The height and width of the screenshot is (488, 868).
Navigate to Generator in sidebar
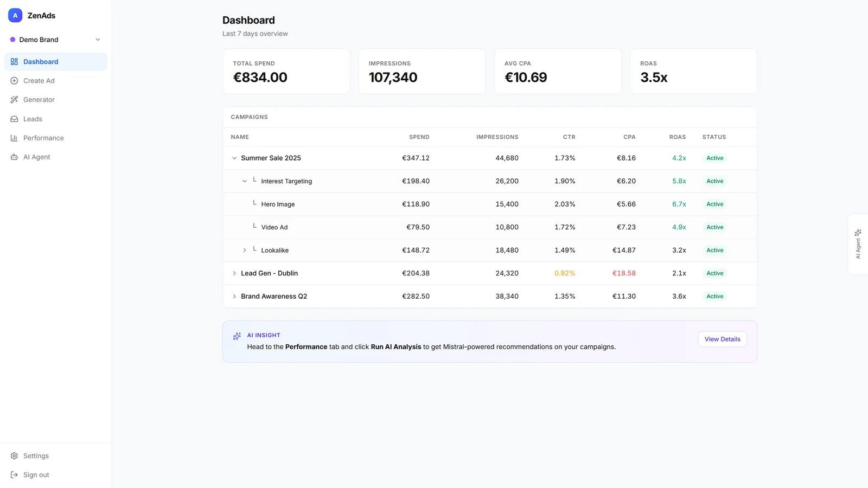55,100
